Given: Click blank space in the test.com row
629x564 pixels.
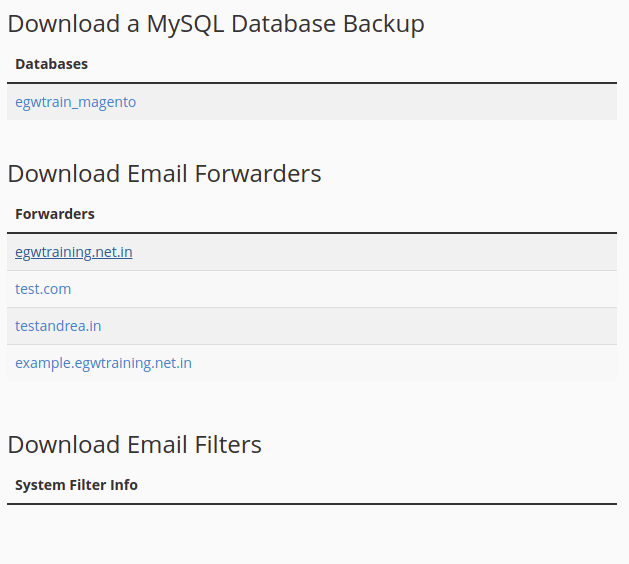Looking at the screenshot, I should (400, 289).
